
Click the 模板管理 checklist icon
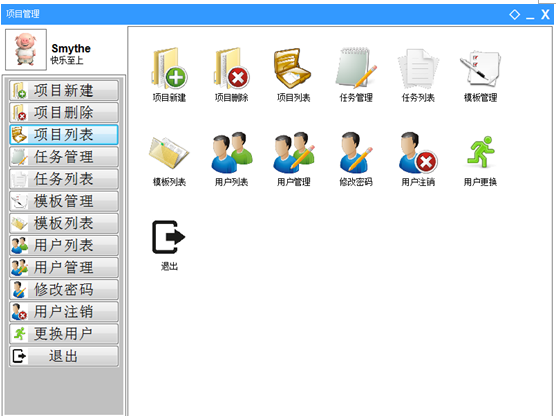pos(480,69)
